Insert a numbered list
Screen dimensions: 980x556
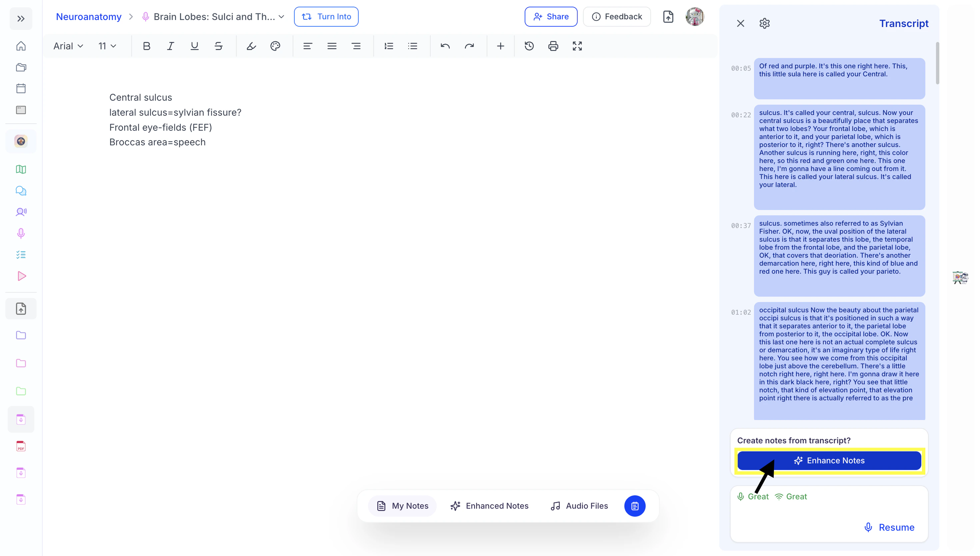click(x=389, y=46)
